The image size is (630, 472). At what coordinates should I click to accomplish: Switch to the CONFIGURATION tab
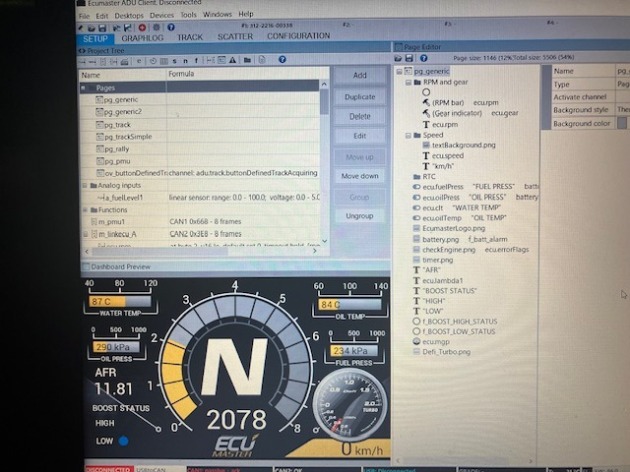click(x=299, y=36)
